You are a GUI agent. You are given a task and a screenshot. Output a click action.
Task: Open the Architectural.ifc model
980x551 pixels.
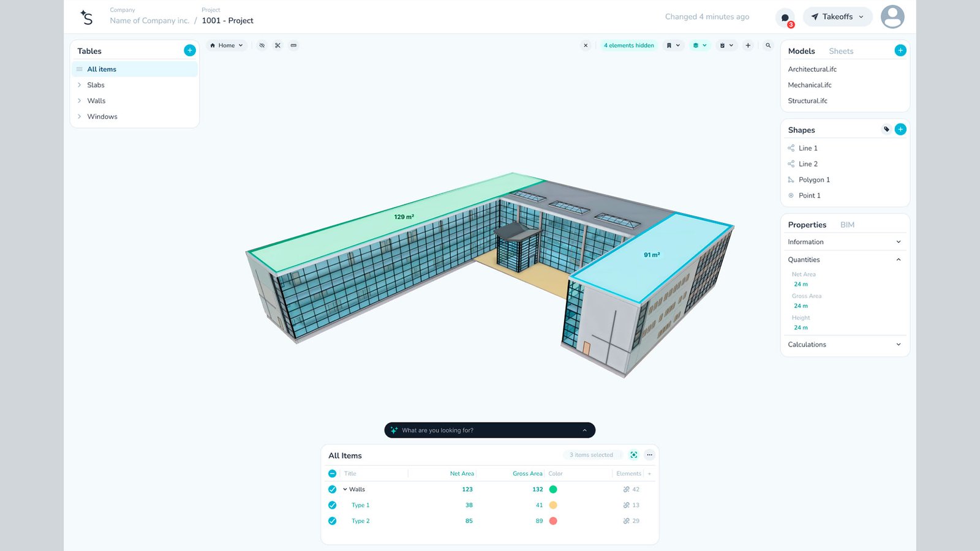pos(812,69)
